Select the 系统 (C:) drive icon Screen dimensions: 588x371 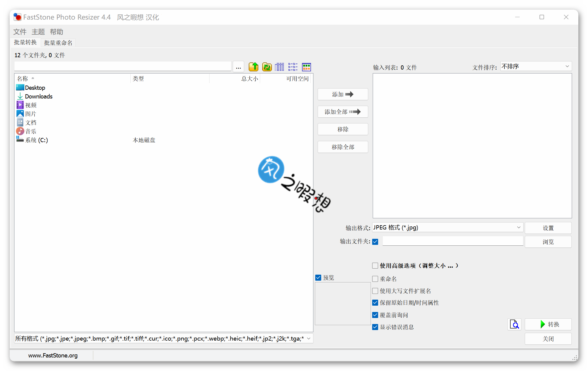pos(20,139)
